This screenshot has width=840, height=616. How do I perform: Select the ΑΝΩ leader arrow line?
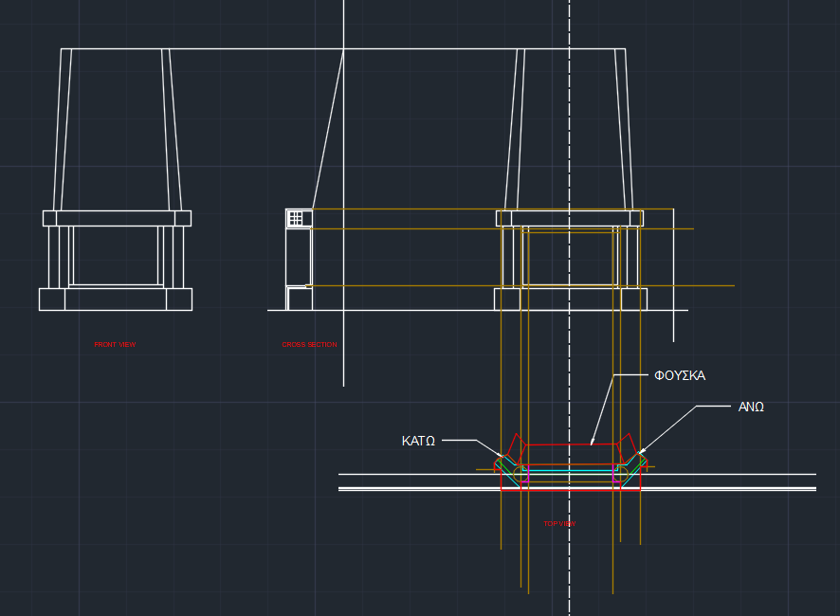pos(668,429)
